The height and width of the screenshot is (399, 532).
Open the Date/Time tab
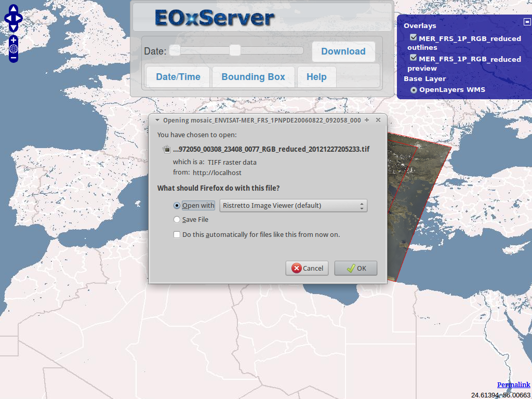coord(178,77)
